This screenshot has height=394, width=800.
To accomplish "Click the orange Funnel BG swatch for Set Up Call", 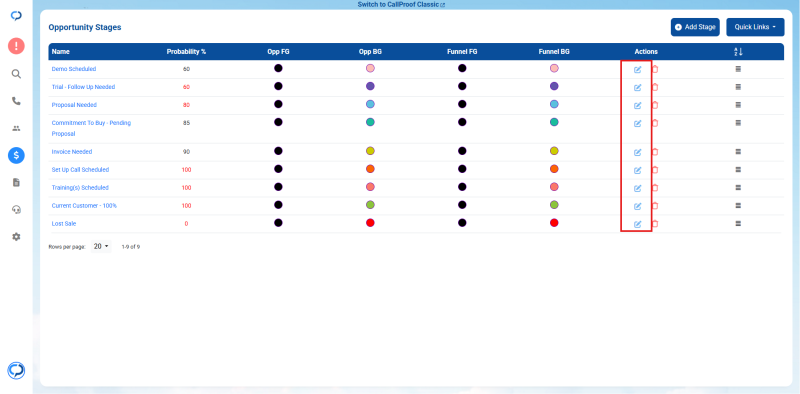I will point(554,168).
